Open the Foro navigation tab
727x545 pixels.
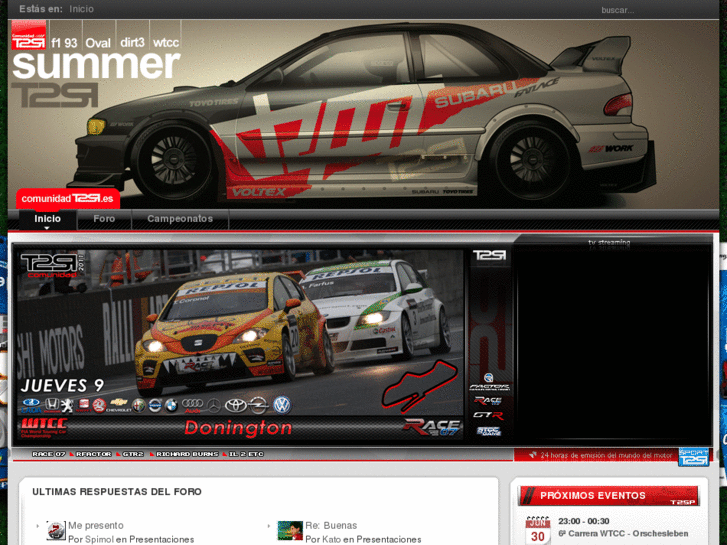[104, 219]
